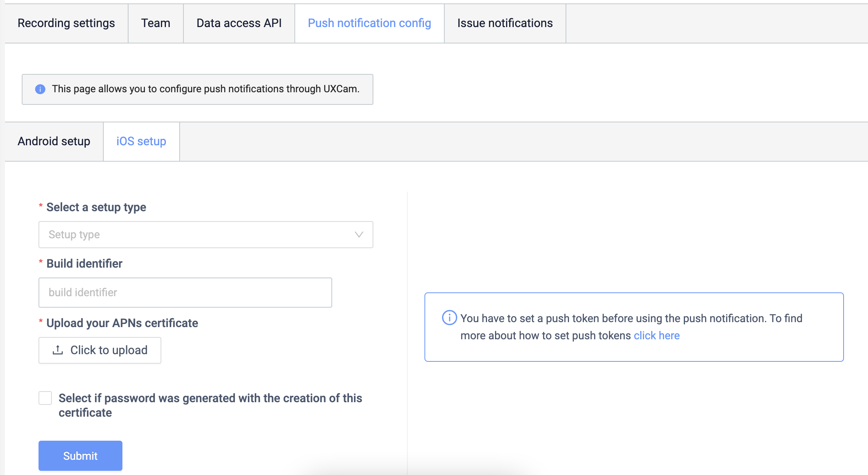Click the Click to upload button
This screenshot has width=868, height=475.
point(100,350)
